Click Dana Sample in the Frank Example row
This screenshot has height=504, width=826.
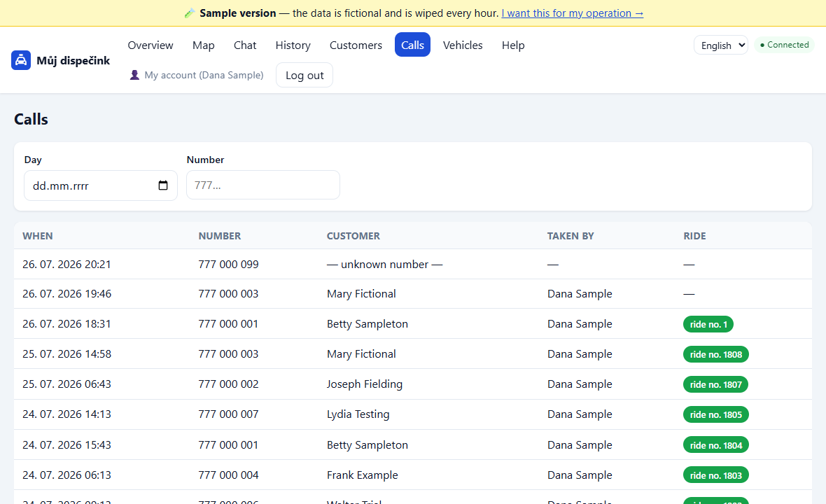[580, 475]
